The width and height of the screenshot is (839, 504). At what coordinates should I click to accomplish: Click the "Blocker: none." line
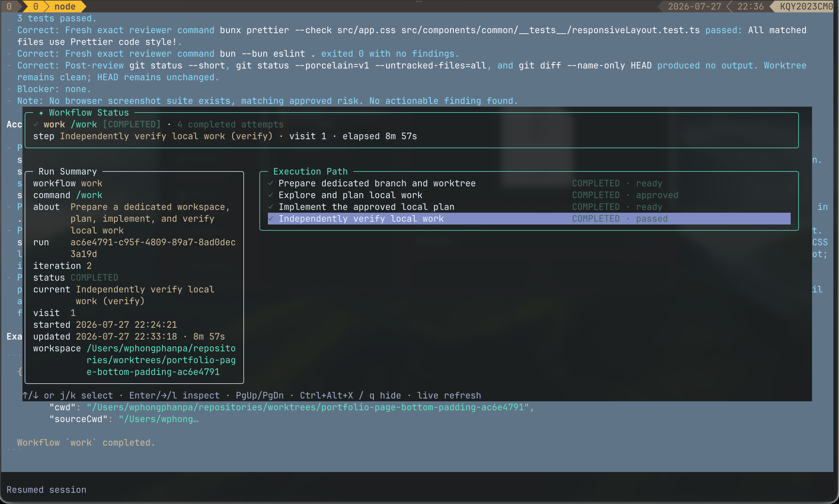[x=54, y=89]
